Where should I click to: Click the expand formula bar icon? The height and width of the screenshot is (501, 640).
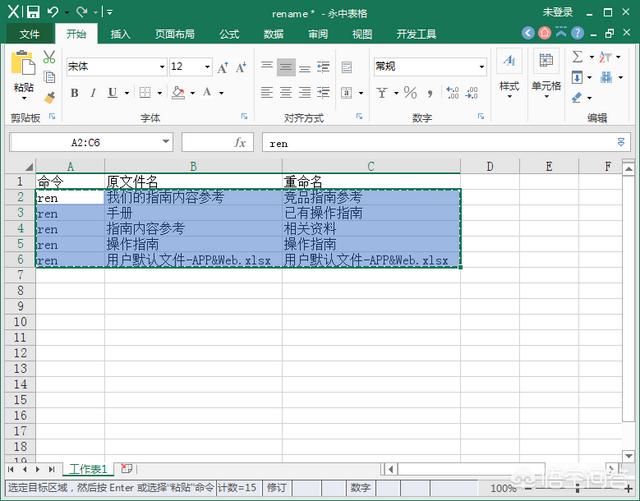pos(621,142)
